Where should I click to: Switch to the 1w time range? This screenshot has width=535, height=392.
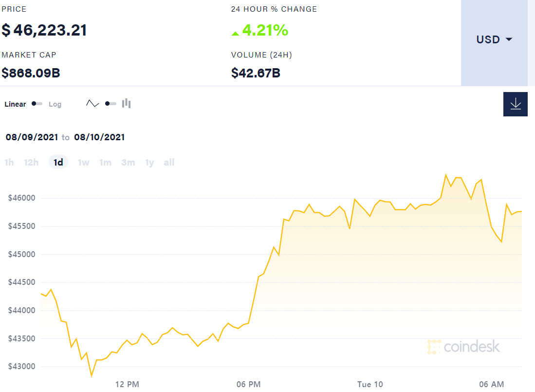[84, 163]
